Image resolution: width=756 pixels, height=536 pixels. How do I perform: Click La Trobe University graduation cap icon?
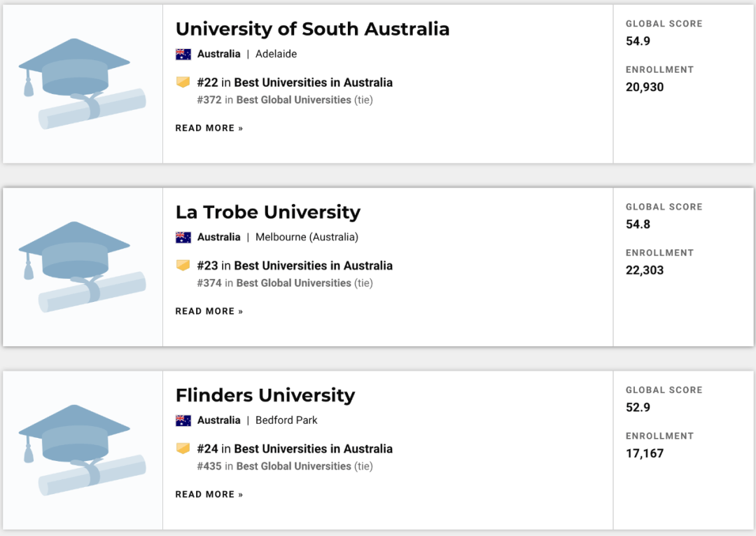click(x=82, y=267)
